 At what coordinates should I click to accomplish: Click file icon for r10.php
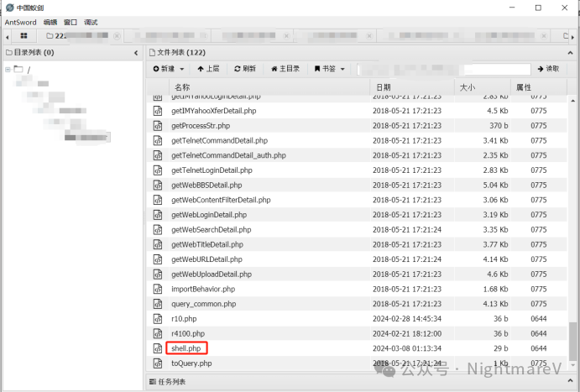158,319
